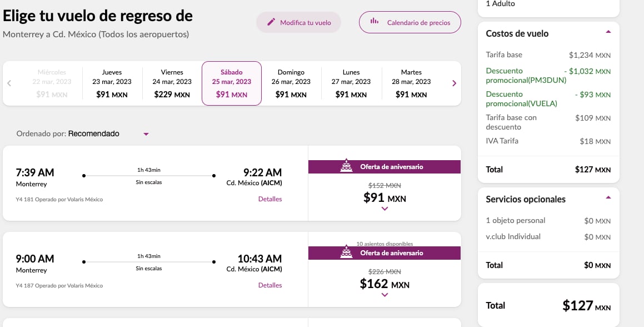Go to previous dates with the left arrow

(9, 83)
